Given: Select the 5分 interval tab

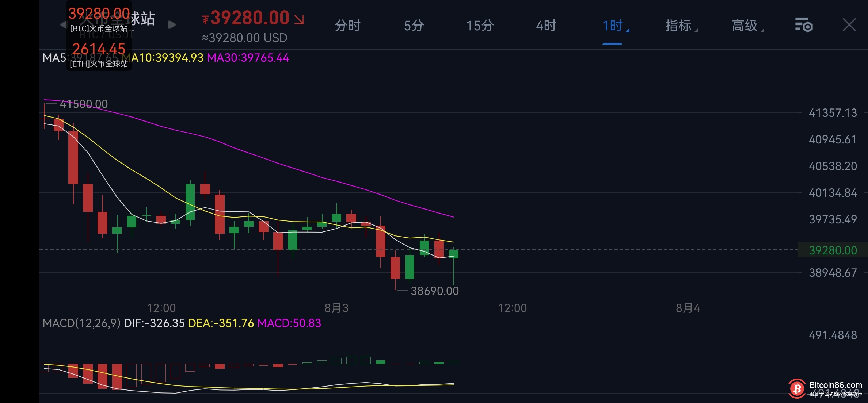Looking at the screenshot, I should click(x=414, y=26).
